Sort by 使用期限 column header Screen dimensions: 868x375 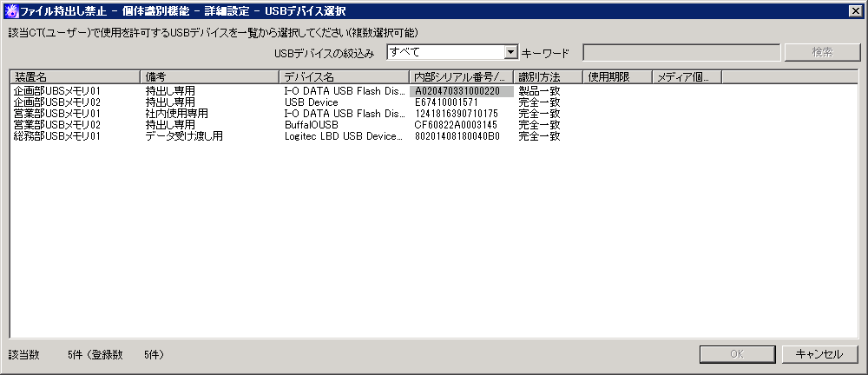[616, 76]
